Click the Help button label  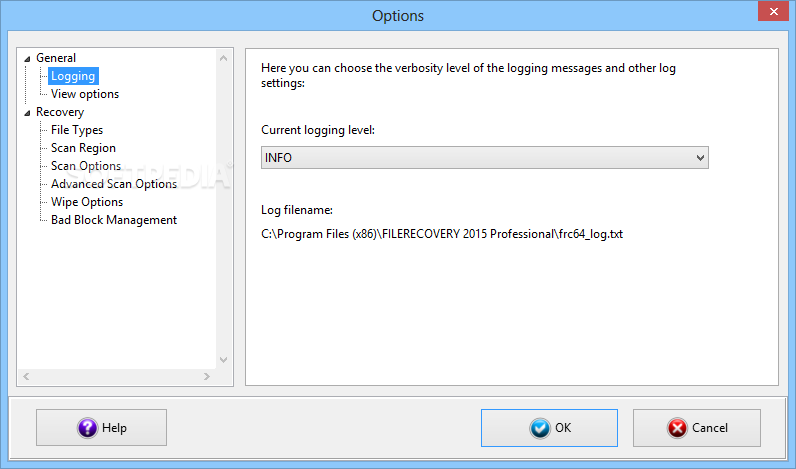tap(114, 428)
